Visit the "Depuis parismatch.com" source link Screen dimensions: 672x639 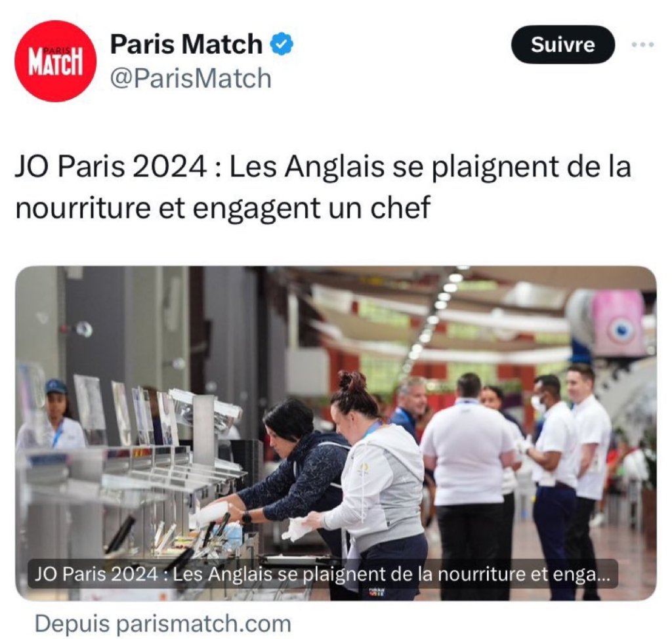(x=163, y=623)
